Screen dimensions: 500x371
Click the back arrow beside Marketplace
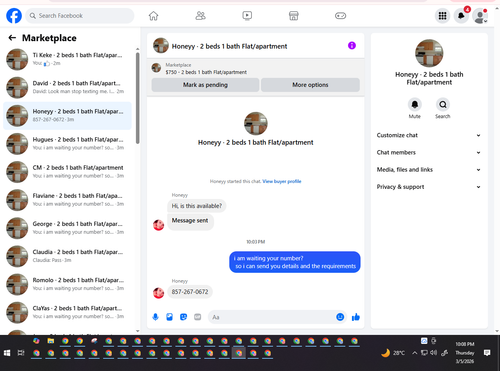tap(12, 38)
